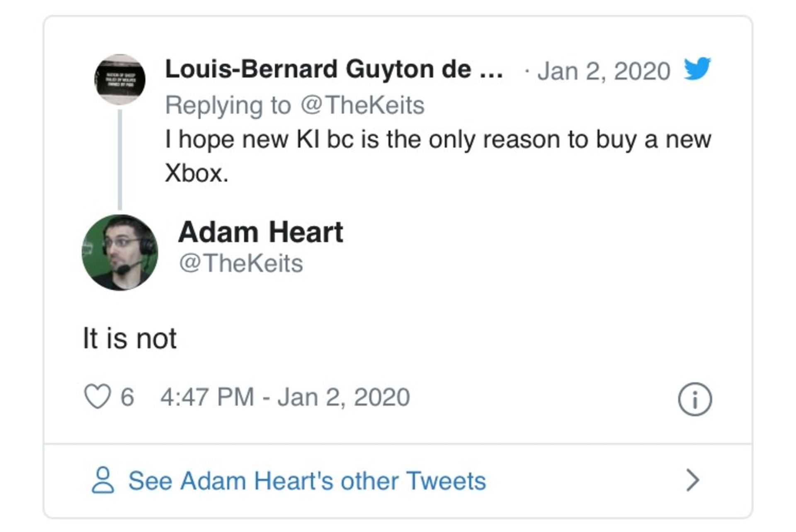Click the right chevron arrow in footer
The height and width of the screenshot is (532, 796).
pos(693,480)
